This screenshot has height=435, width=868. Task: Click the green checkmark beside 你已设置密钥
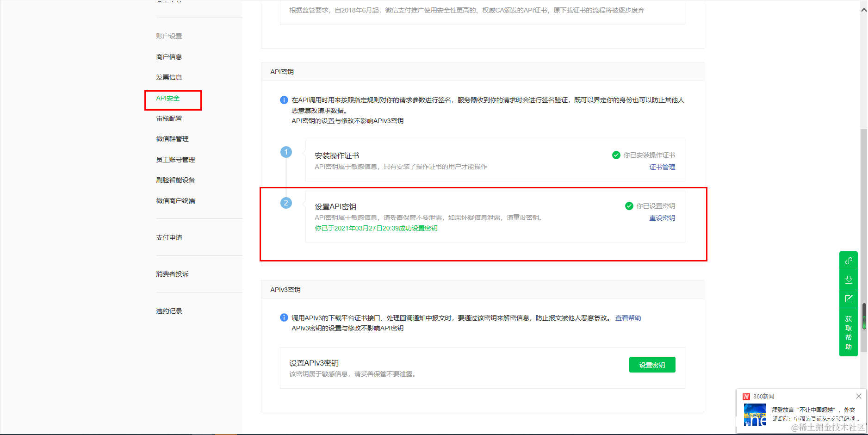(629, 206)
